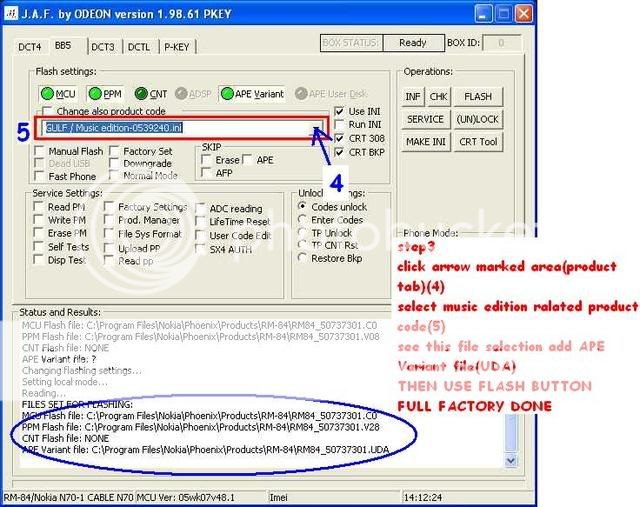
Task: Enable the File Sys Format checkbox
Action: [109, 234]
